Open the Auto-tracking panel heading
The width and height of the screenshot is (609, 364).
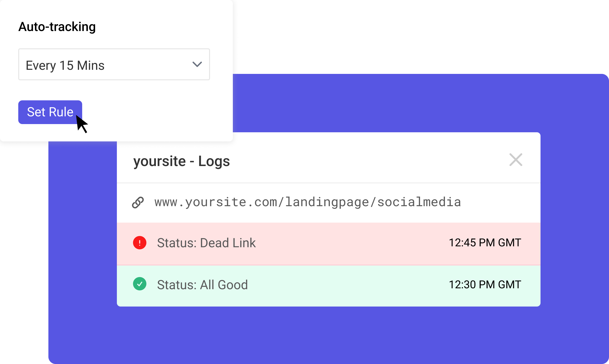(57, 26)
